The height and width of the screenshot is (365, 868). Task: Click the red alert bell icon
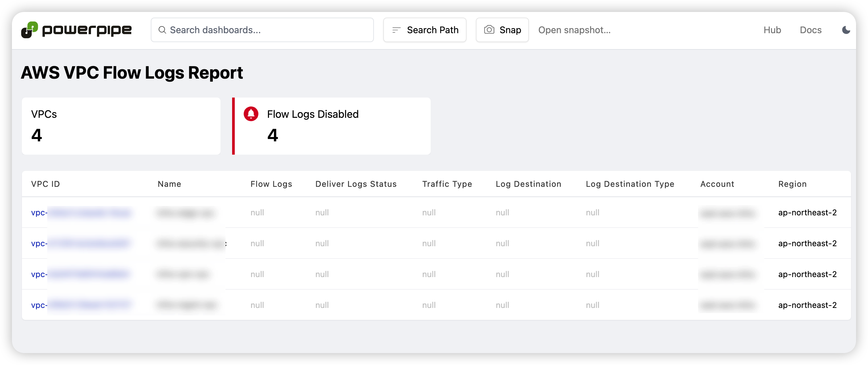[251, 114]
